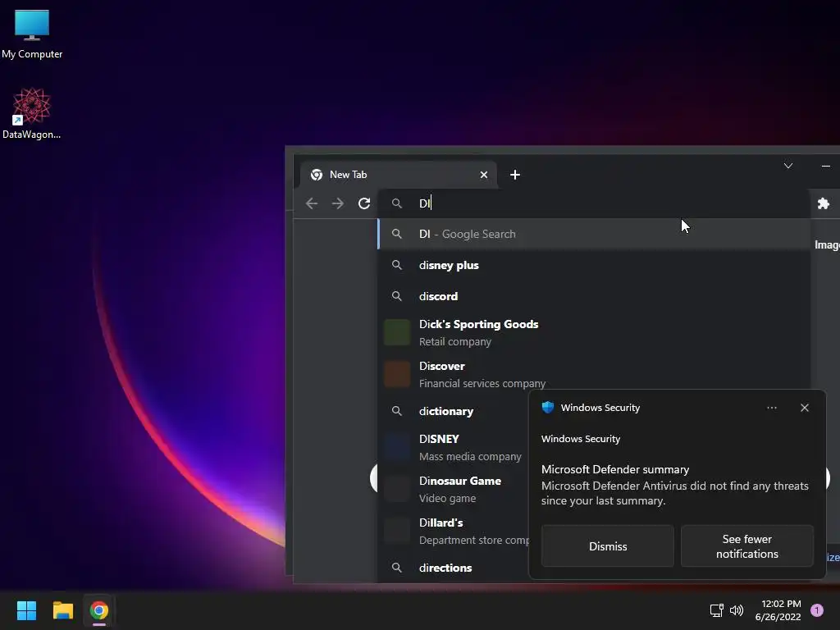This screenshot has width=840, height=630.
Task: Open the Windows Start menu
Action: (26, 610)
